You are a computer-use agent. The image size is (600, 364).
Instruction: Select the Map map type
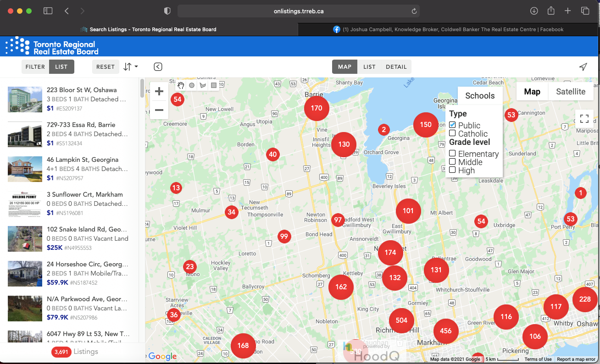tap(532, 92)
